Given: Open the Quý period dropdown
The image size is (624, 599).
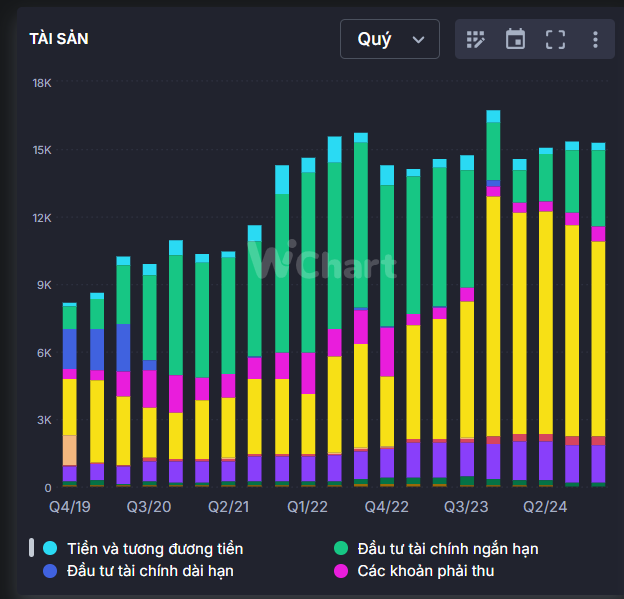Looking at the screenshot, I should coord(389,40).
